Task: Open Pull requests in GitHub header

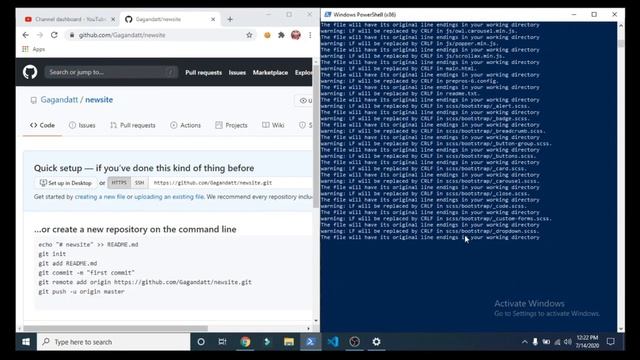Action: 203,72
